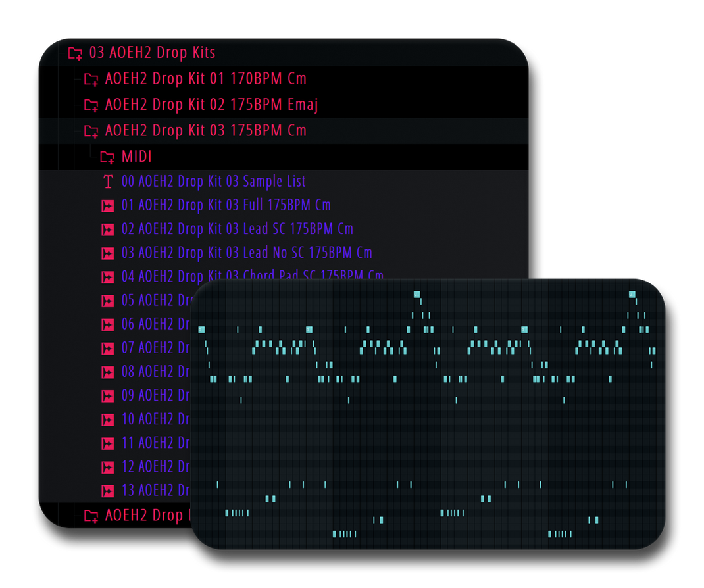
Task: Click folder icon of Drop Kit 01 170BPM Cm
Action: [x=91, y=80]
